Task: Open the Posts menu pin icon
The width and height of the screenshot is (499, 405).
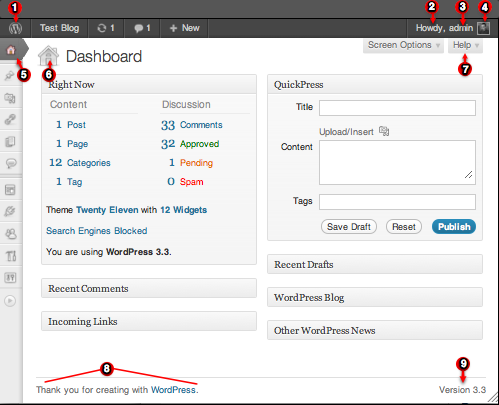Action: point(9,76)
